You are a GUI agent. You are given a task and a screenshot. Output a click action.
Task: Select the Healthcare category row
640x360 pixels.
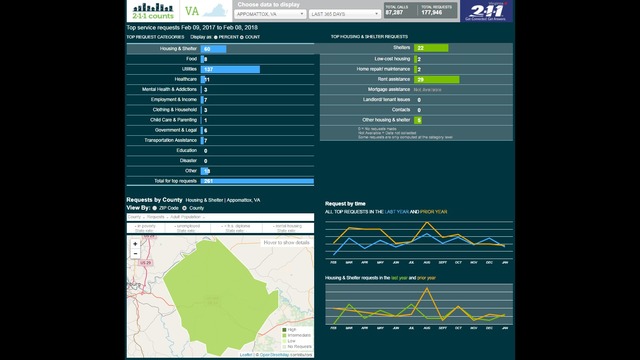220,80
